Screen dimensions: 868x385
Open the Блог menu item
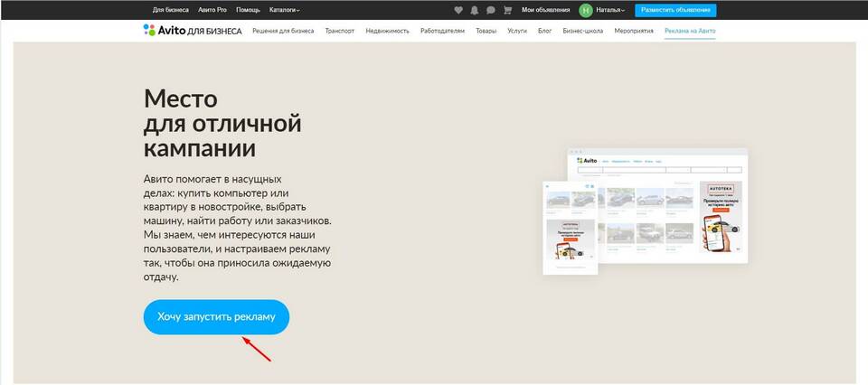point(544,31)
